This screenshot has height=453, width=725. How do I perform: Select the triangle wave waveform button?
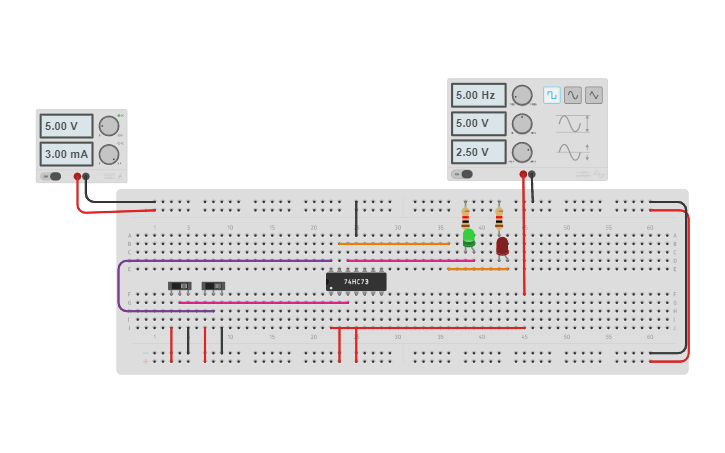coord(594,95)
